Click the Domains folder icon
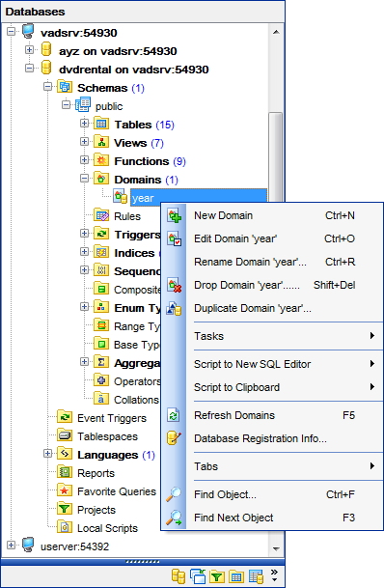 pyautogui.click(x=101, y=179)
